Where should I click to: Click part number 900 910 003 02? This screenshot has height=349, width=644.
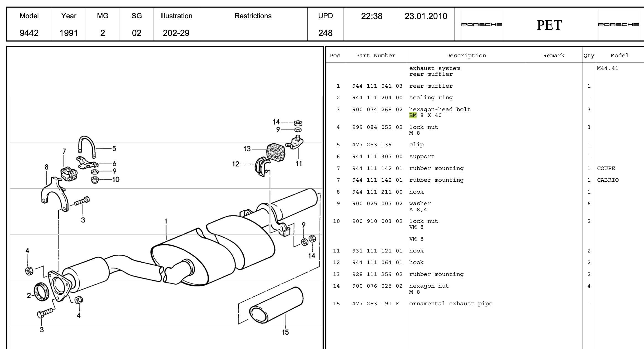click(x=377, y=221)
